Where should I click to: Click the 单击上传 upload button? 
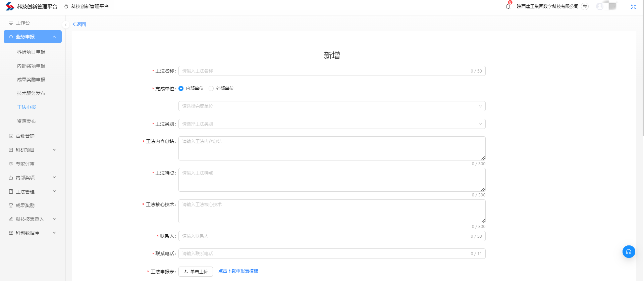(x=196, y=272)
